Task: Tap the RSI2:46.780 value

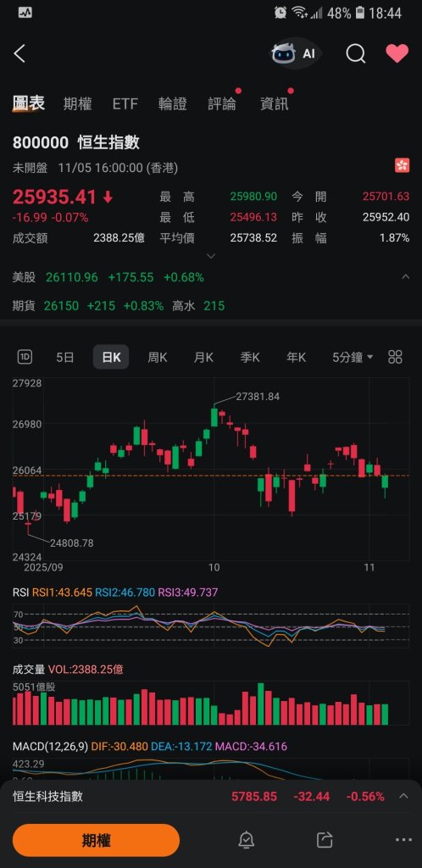Action: pos(125,593)
